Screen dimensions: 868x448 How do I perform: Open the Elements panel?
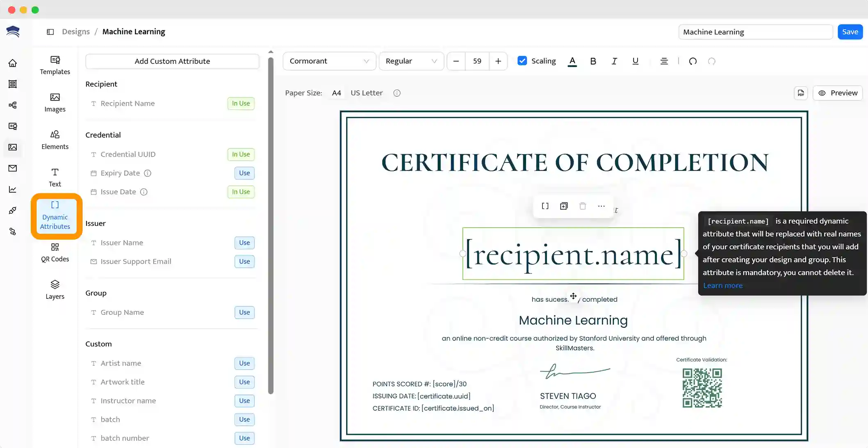coord(55,140)
